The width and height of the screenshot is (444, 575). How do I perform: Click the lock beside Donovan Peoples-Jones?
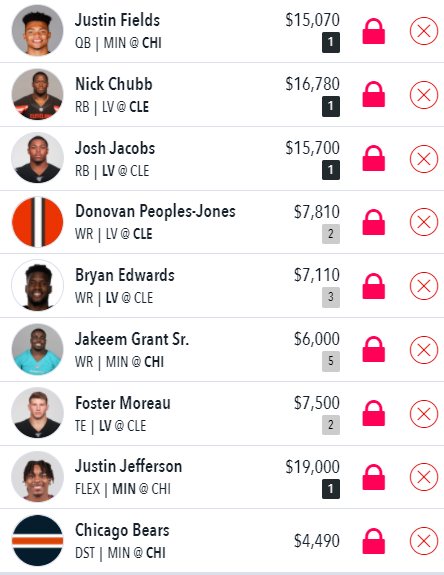(x=374, y=222)
